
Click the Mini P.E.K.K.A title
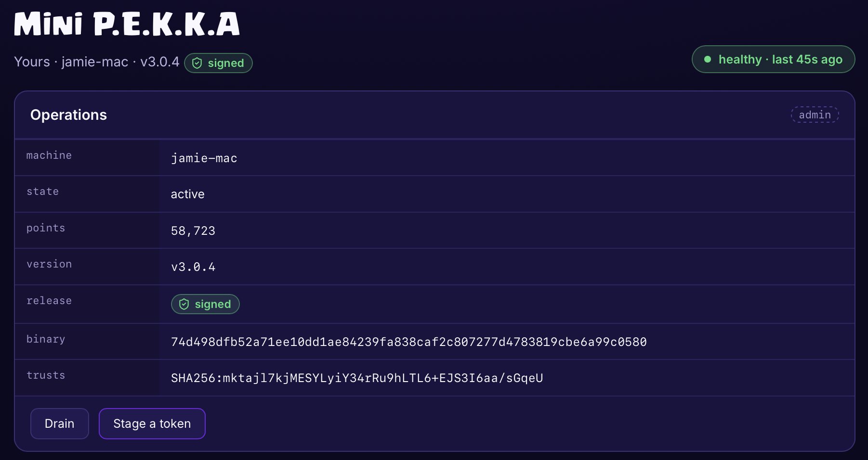[x=127, y=24]
